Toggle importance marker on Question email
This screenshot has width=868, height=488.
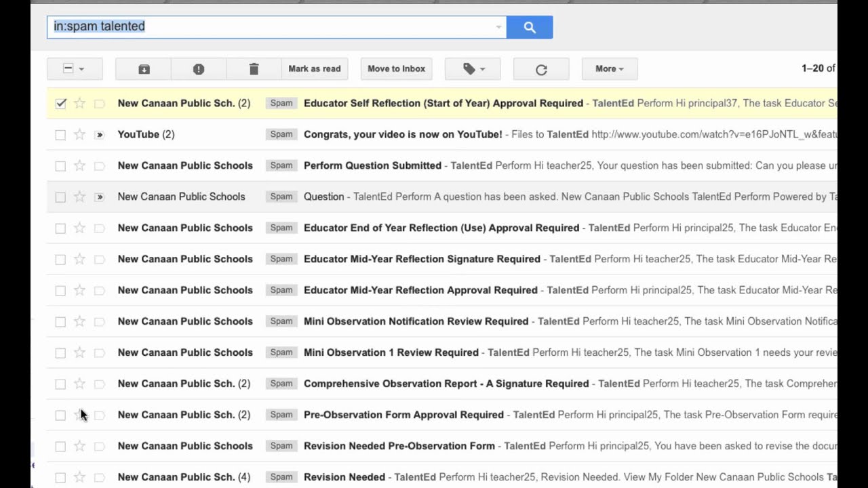(100, 197)
